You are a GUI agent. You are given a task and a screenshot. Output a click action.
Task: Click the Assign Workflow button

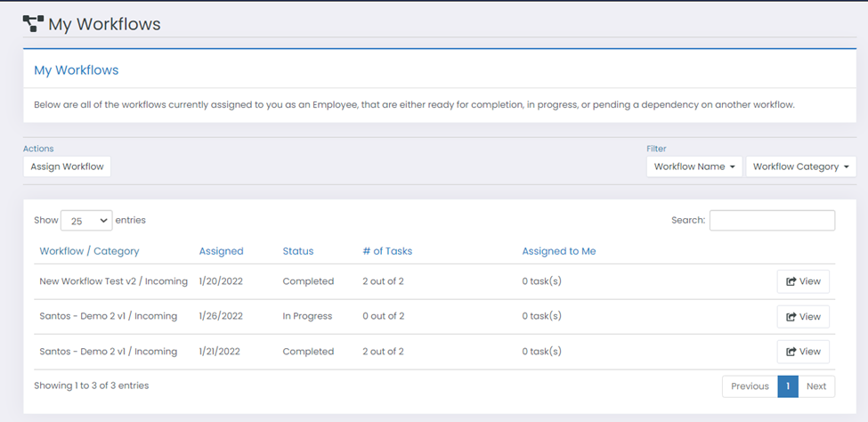[67, 166]
